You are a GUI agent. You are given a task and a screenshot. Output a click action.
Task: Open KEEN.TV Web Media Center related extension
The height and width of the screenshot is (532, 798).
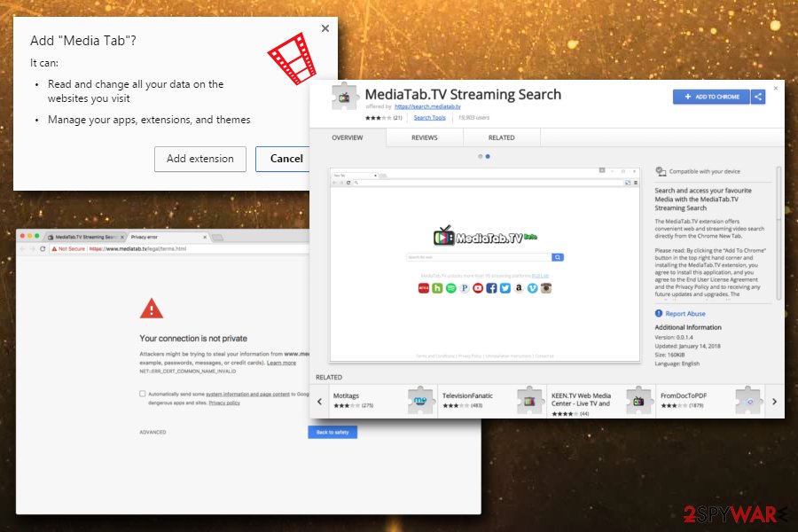(x=601, y=402)
